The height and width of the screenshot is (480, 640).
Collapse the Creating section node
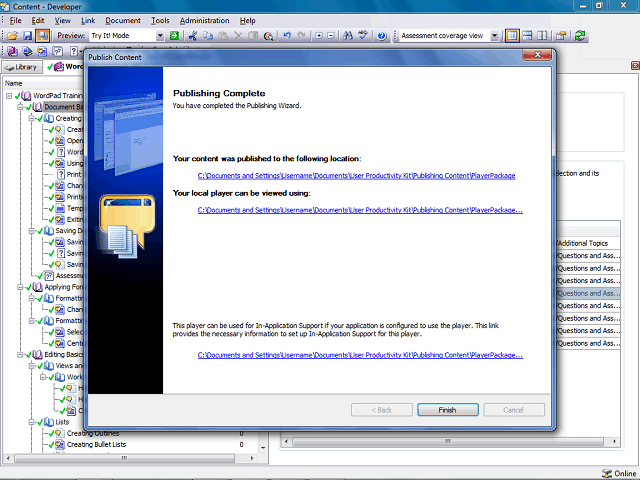[x=31, y=118]
